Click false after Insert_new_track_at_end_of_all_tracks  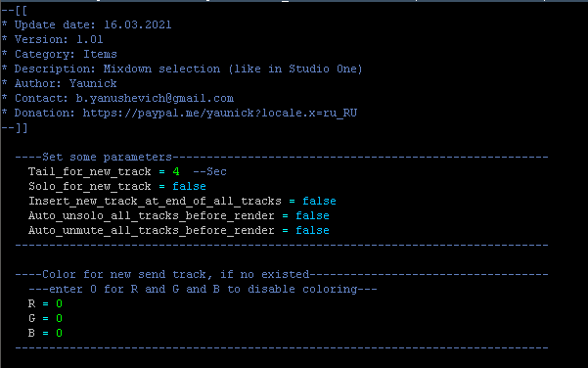point(319,201)
